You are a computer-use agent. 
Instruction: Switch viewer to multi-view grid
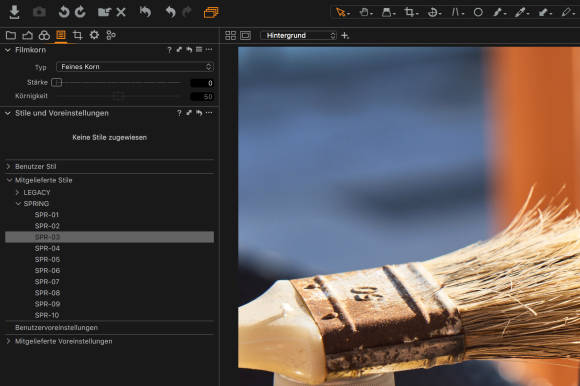230,35
